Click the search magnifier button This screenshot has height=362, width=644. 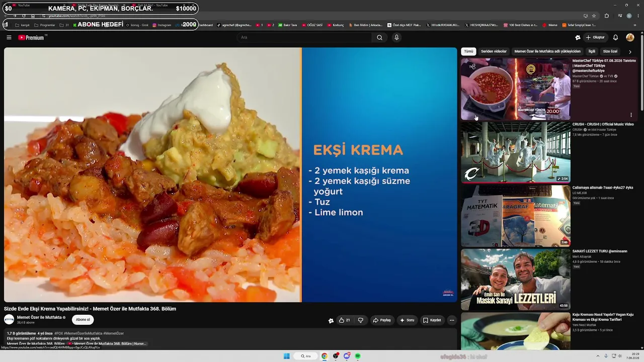379,37
